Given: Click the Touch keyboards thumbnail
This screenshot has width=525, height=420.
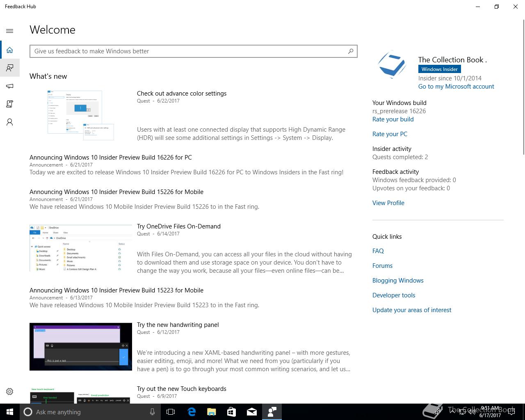Looking at the screenshot, I should click(81, 395).
